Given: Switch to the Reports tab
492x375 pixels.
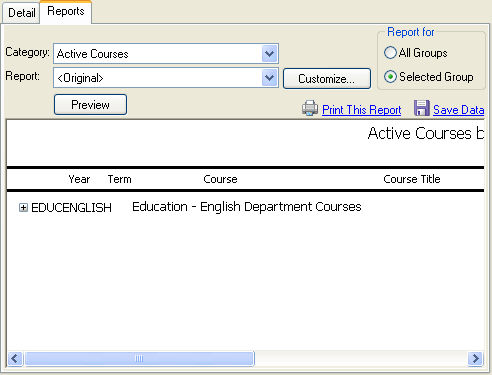Looking at the screenshot, I should (x=66, y=12).
